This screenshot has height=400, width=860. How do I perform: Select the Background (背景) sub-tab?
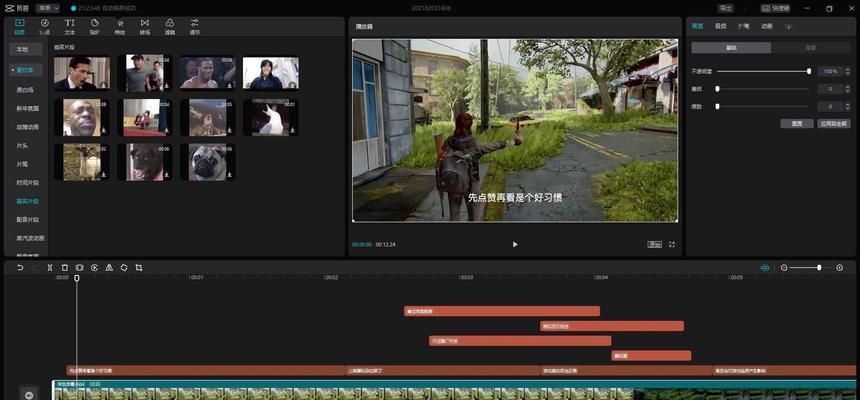coord(811,48)
